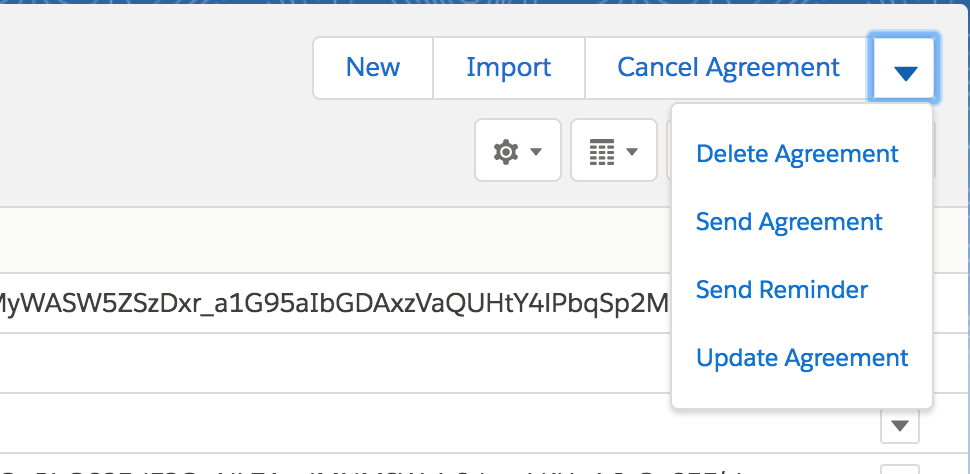Click the table display-as grid icon
Viewport: 970px width, 474px height.
pyautogui.click(x=601, y=152)
